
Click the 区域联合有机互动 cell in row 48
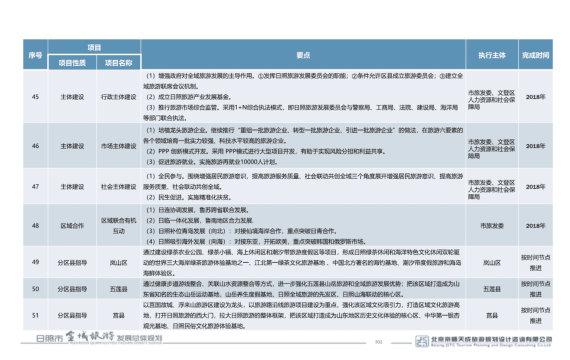(x=119, y=225)
